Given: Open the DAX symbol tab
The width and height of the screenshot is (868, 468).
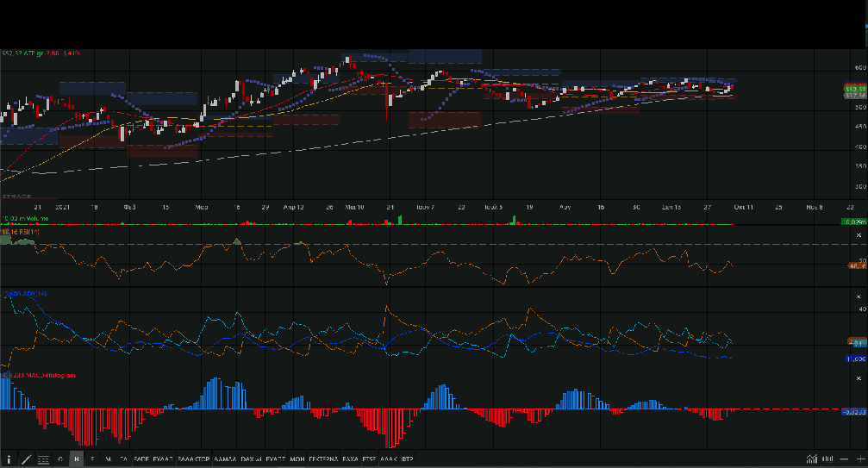Looking at the screenshot, I should point(251,459).
